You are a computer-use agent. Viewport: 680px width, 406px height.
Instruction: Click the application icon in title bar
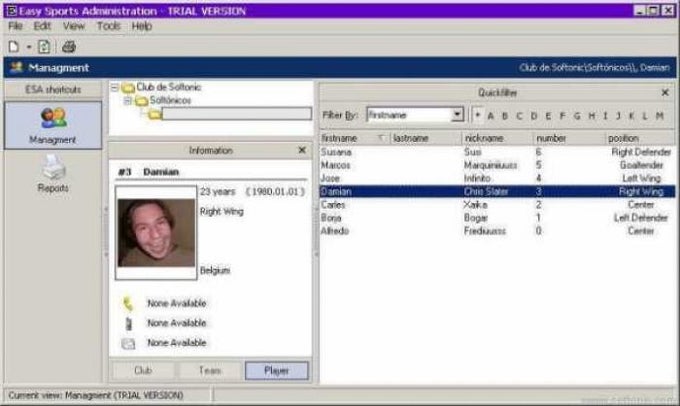pyautogui.click(x=12, y=11)
